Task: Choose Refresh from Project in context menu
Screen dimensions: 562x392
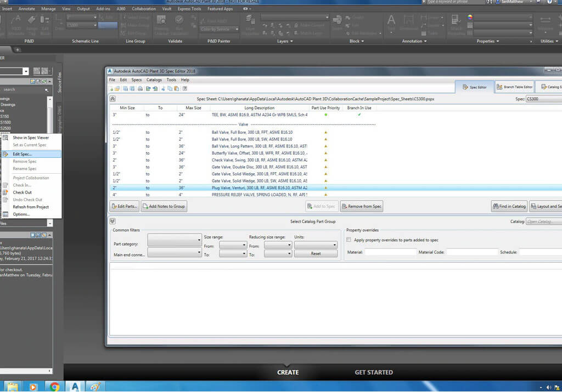Action: (x=31, y=207)
